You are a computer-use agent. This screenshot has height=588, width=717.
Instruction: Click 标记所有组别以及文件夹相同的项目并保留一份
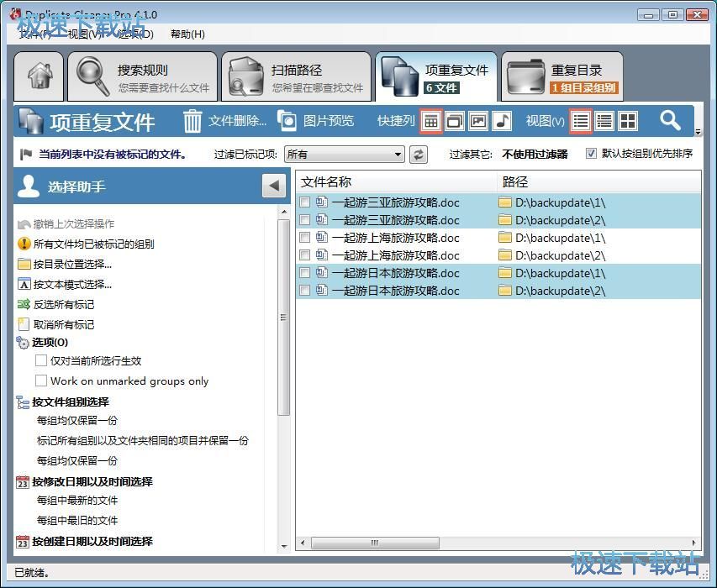point(143,440)
